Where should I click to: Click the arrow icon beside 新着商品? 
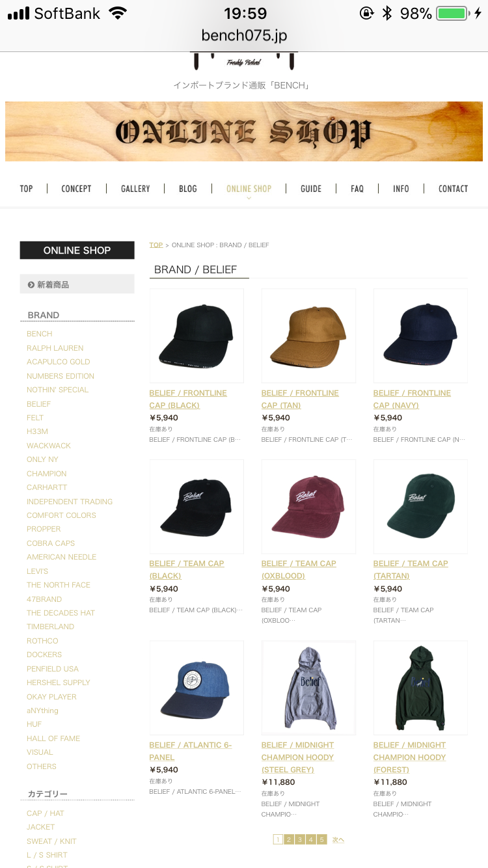[x=31, y=284]
